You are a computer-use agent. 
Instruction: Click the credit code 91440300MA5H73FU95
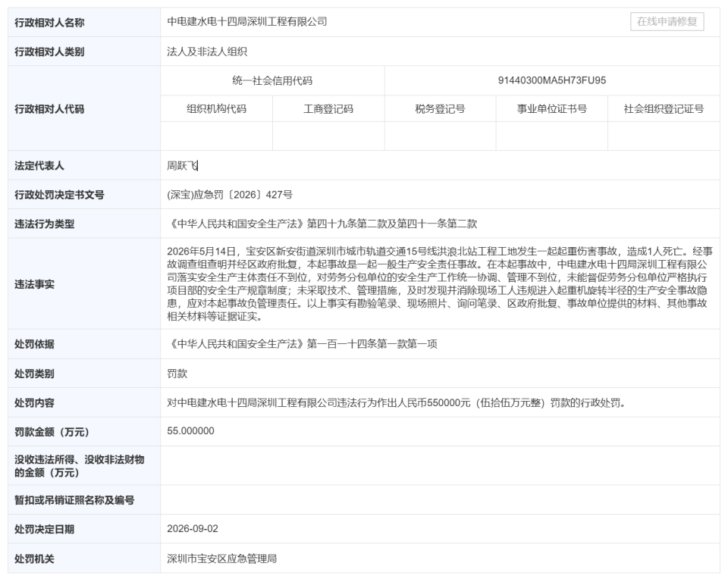(x=551, y=80)
